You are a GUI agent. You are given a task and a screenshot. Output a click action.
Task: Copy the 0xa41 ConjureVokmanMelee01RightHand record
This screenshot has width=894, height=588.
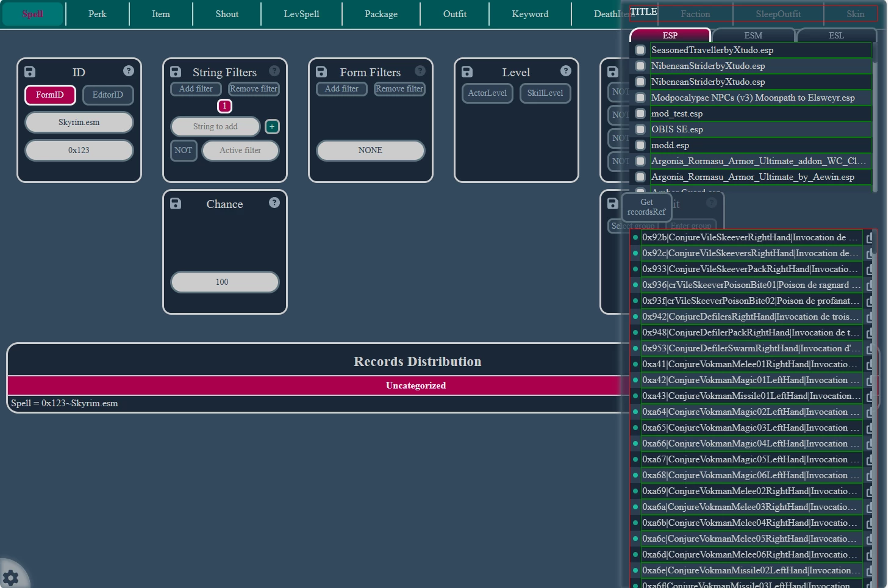point(870,365)
